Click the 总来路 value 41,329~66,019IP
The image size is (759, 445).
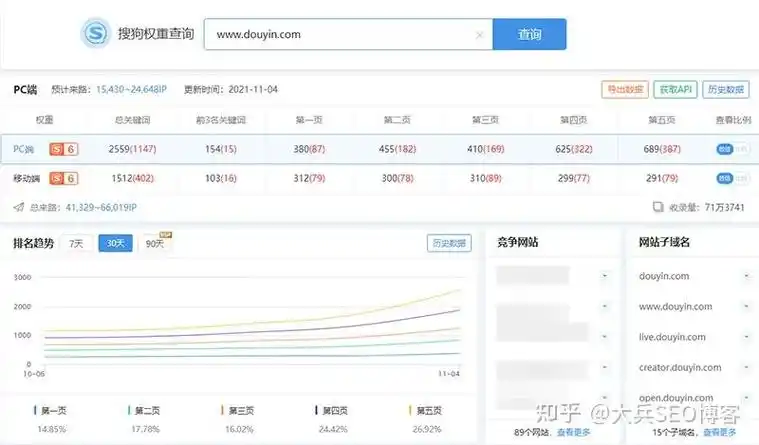click(x=101, y=207)
